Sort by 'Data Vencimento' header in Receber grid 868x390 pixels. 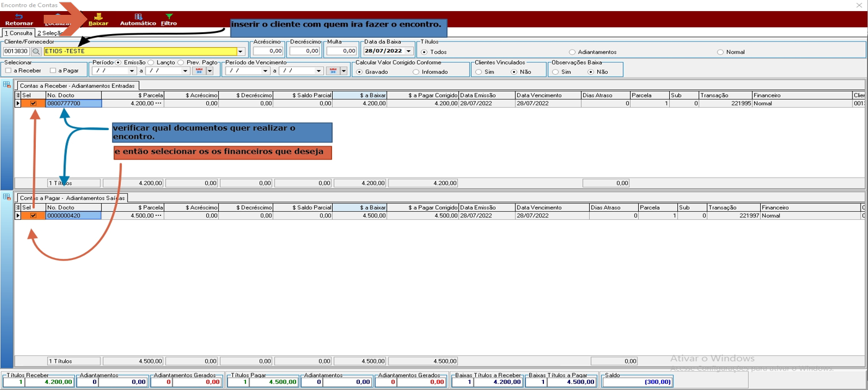click(548, 95)
